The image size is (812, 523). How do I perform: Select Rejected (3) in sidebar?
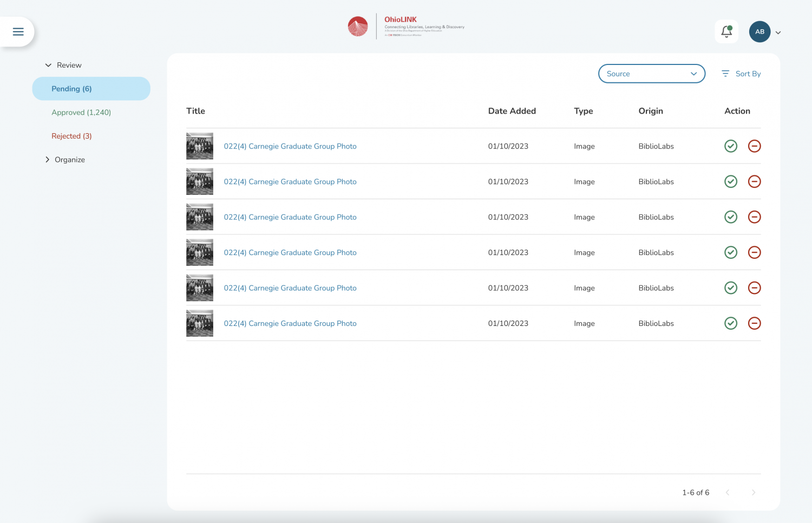pos(71,136)
